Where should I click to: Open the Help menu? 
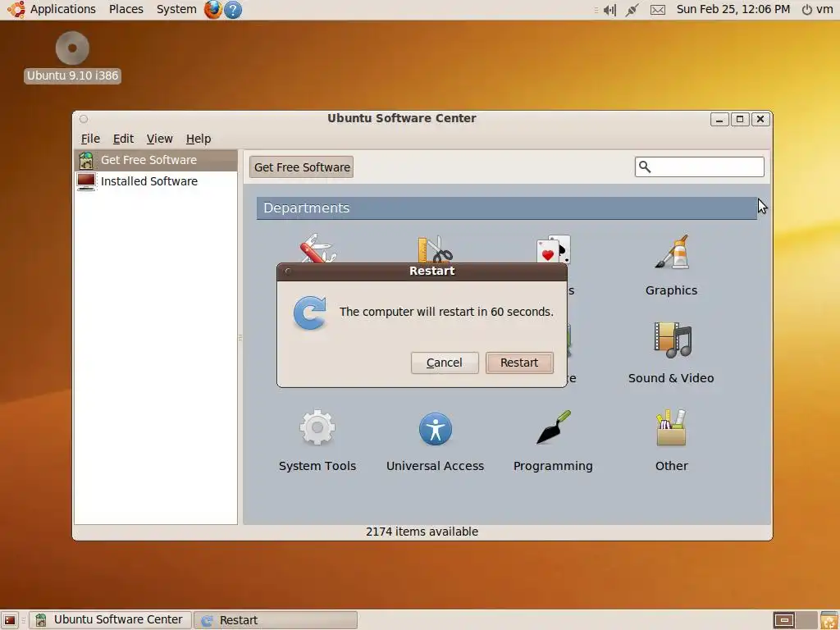[x=199, y=139]
